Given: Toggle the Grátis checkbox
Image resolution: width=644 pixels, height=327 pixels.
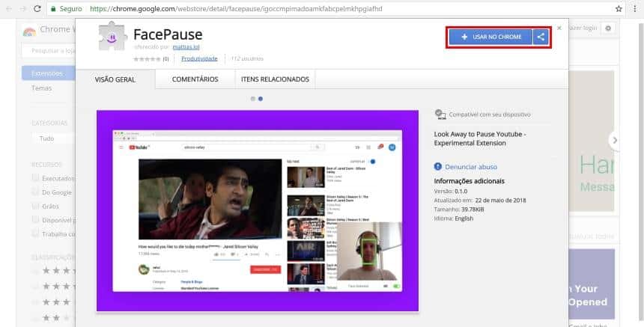Looking at the screenshot, I should coord(35,206).
